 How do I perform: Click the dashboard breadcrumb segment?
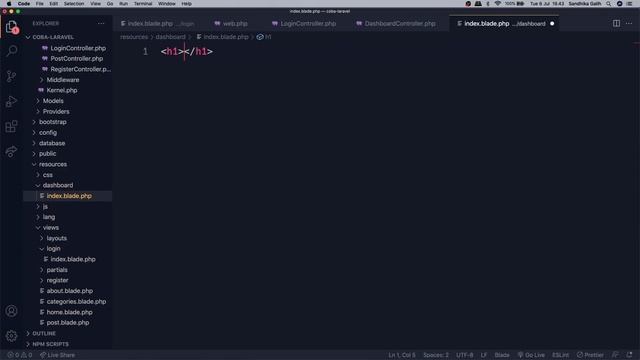(170, 37)
